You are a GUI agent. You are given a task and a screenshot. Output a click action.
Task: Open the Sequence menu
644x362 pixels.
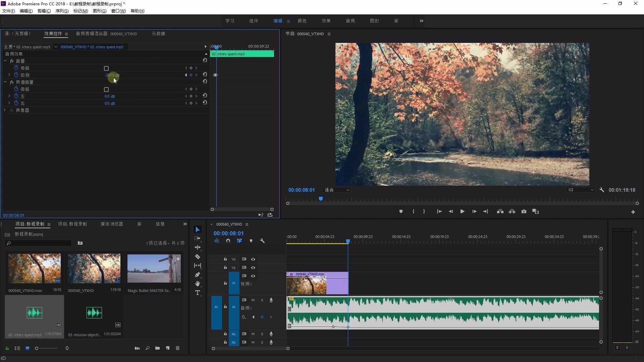pyautogui.click(x=62, y=11)
